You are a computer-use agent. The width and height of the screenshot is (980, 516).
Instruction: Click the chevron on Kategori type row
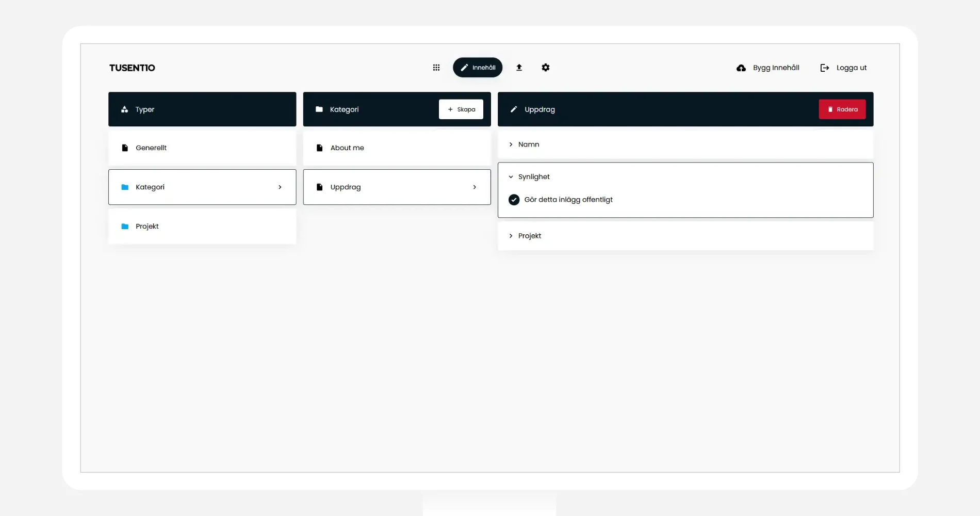coord(280,187)
